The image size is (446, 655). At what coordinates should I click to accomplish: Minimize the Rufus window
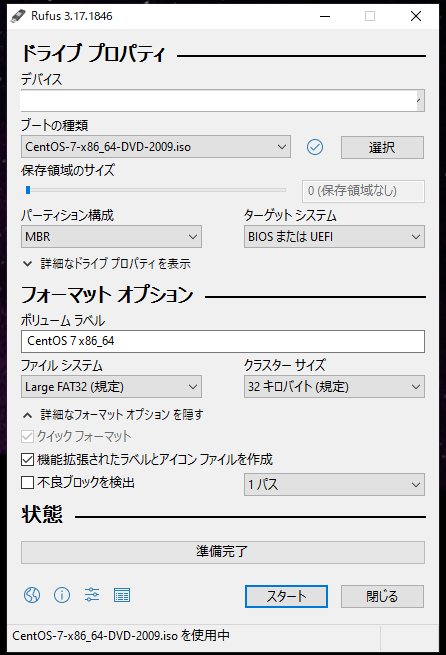pos(325,16)
